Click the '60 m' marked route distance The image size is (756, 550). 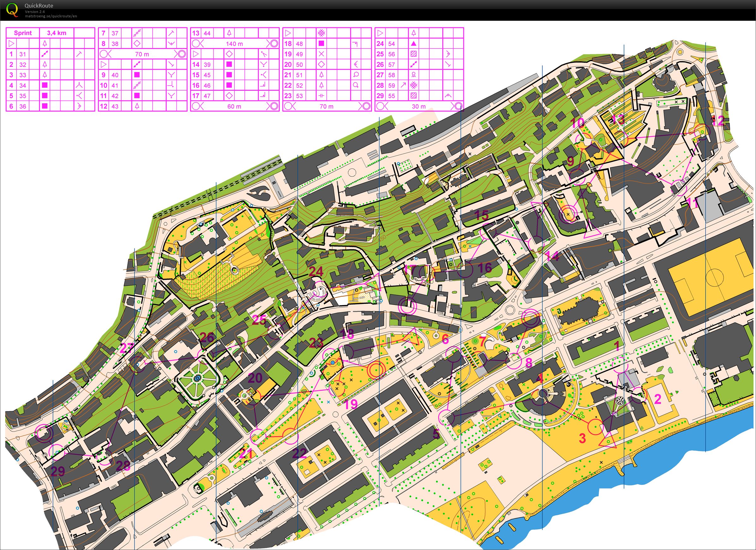click(x=235, y=106)
